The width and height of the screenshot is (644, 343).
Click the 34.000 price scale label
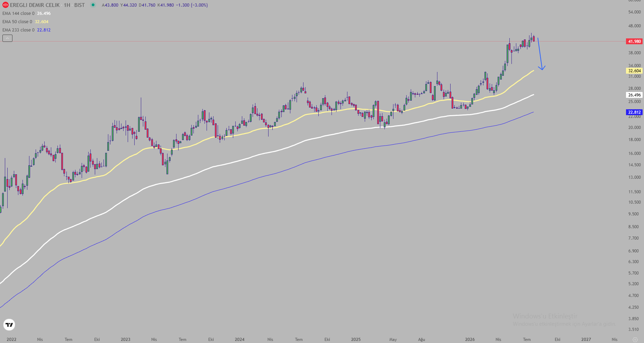click(635, 66)
